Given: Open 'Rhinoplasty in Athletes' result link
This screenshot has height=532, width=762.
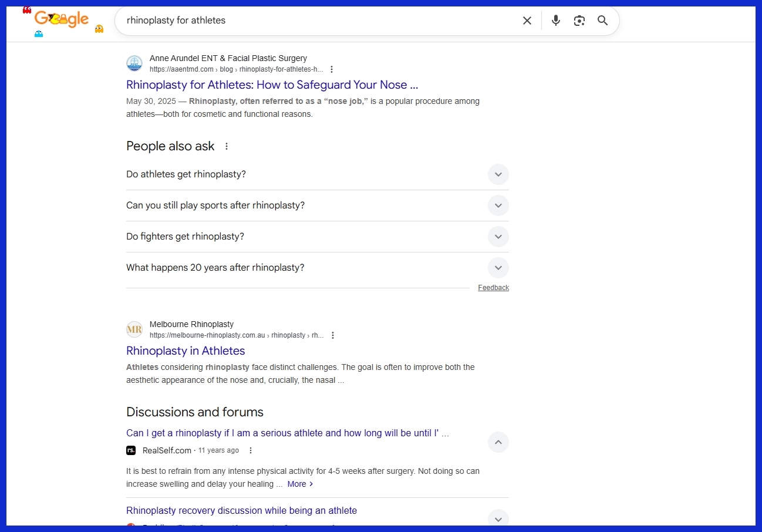Looking at the screenshot, I should coord(186,351).
